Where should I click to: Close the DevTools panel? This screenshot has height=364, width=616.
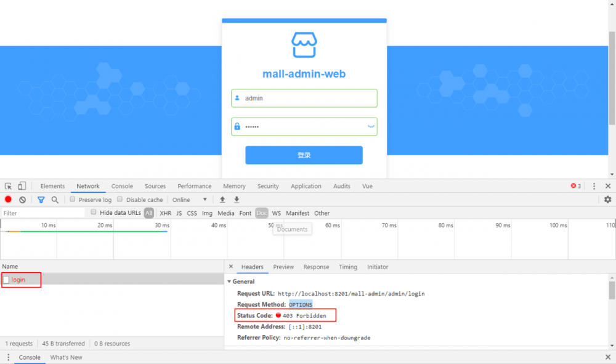point(608,186)
